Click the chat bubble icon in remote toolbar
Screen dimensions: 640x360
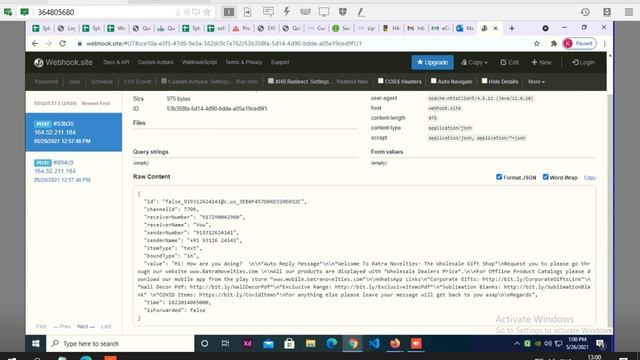coord(268,12)
